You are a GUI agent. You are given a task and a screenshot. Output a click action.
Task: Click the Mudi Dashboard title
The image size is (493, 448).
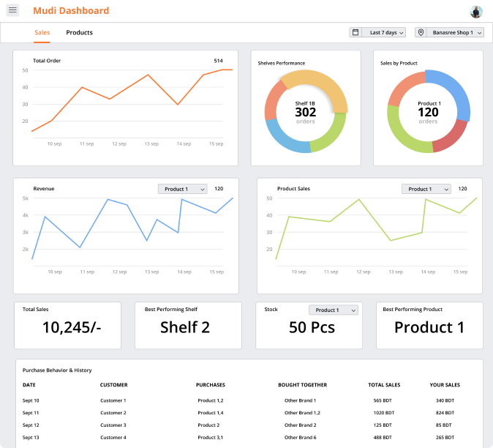click(71, 11)
